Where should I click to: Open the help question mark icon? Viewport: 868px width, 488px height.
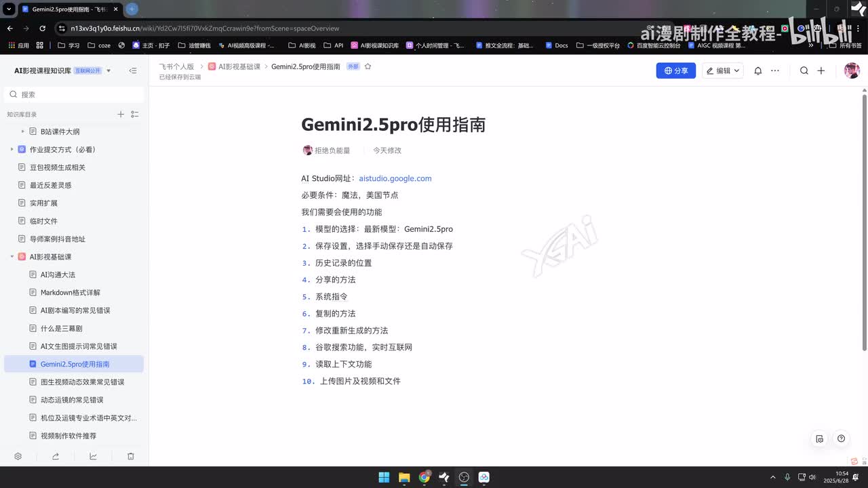click(842, 439)
